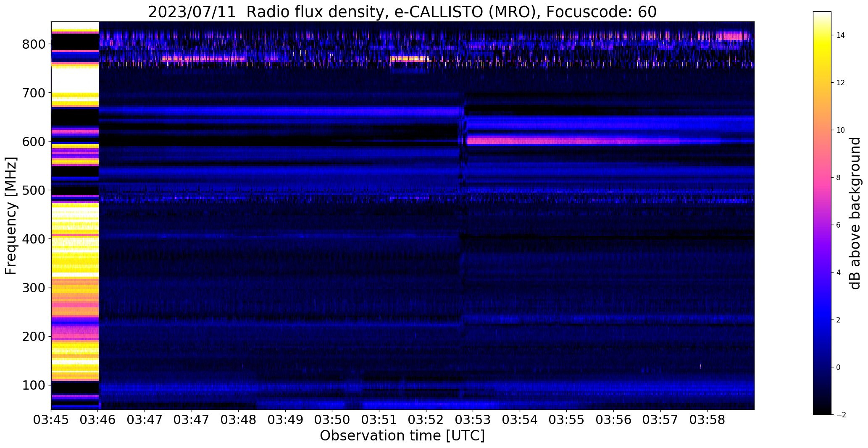Screen dimensions: 868x448
Task: Click the colorbar tick label 6
Action: coord(839,225)
